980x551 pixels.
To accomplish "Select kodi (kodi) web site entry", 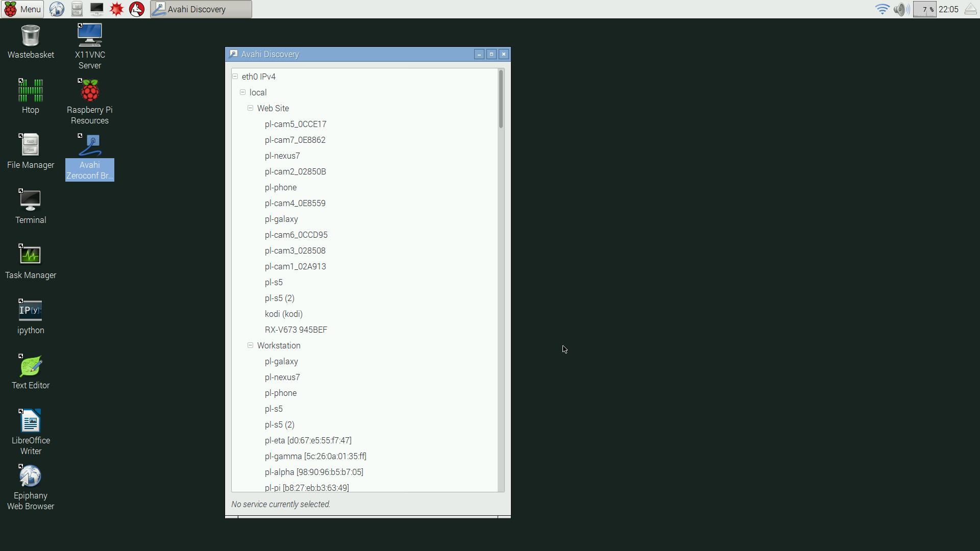I will pyautogui.click(x=284, y=314).
